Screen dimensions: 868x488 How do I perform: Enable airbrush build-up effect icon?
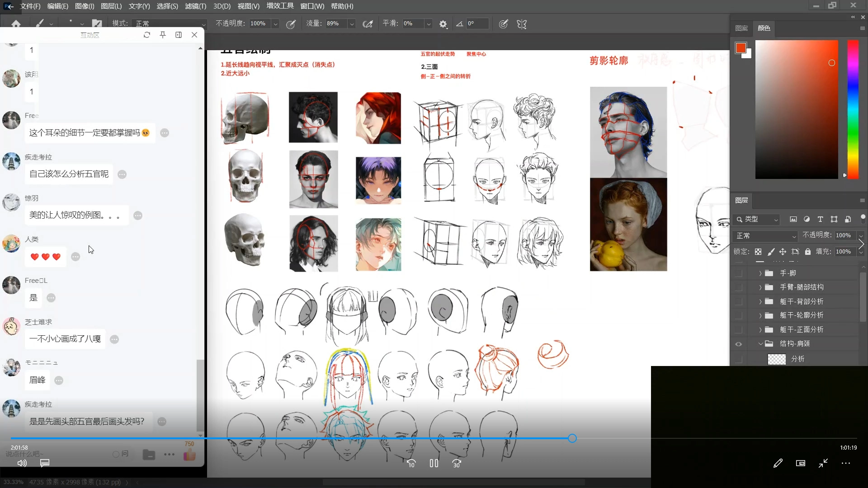click(368, 24)
